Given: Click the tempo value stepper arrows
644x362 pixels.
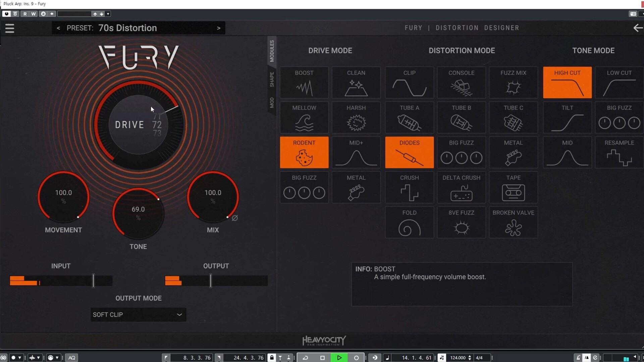Looking at the screenshot, I should tap(470, 358).
